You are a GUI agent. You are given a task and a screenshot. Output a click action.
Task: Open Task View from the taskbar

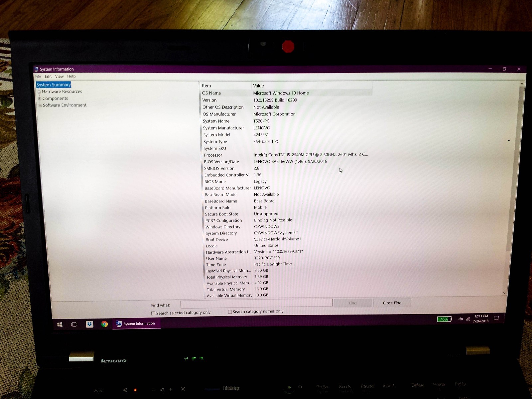(x=74, y=324)
